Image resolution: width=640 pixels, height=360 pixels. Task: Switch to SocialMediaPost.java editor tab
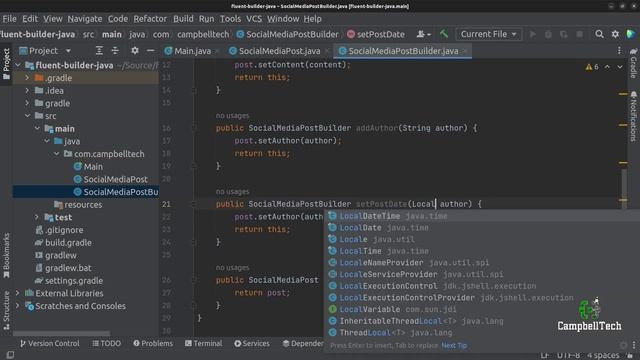coord(275,51)
